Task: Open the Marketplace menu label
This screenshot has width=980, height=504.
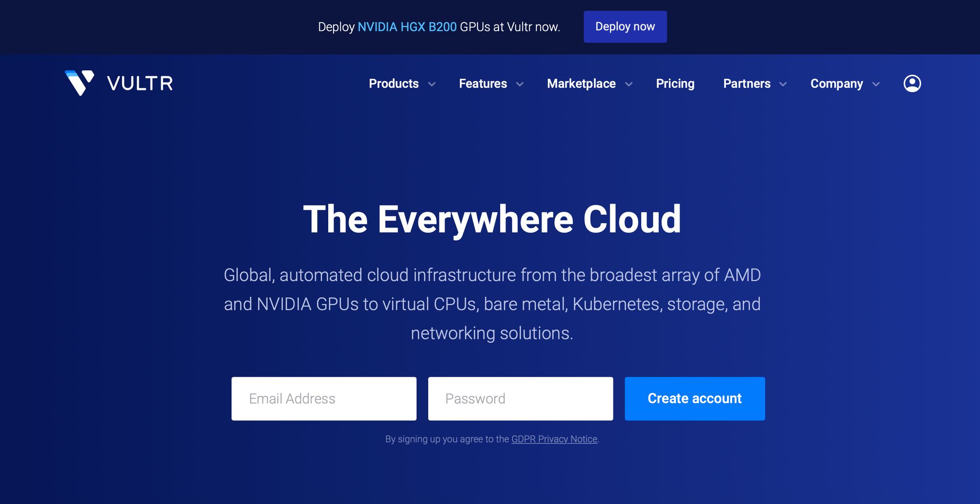Action: pyautogui.click(x=581, y=84)
